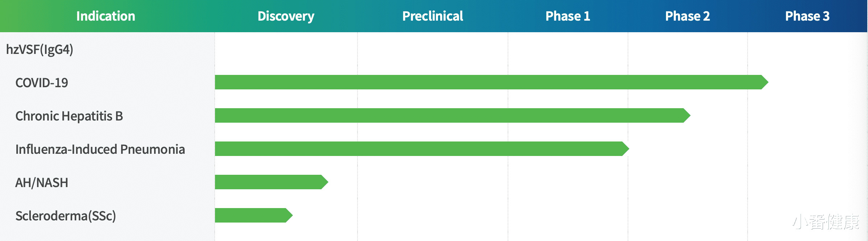
Task: Click the Phase 1 column header
Action: point(568,16)
